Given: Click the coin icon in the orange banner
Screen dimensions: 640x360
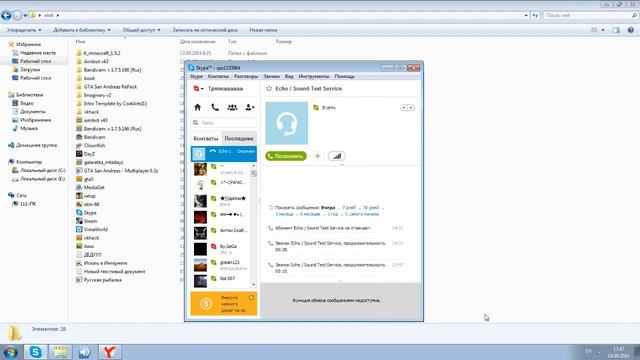Looking at the screenshot, I should [x=206, y=304].
